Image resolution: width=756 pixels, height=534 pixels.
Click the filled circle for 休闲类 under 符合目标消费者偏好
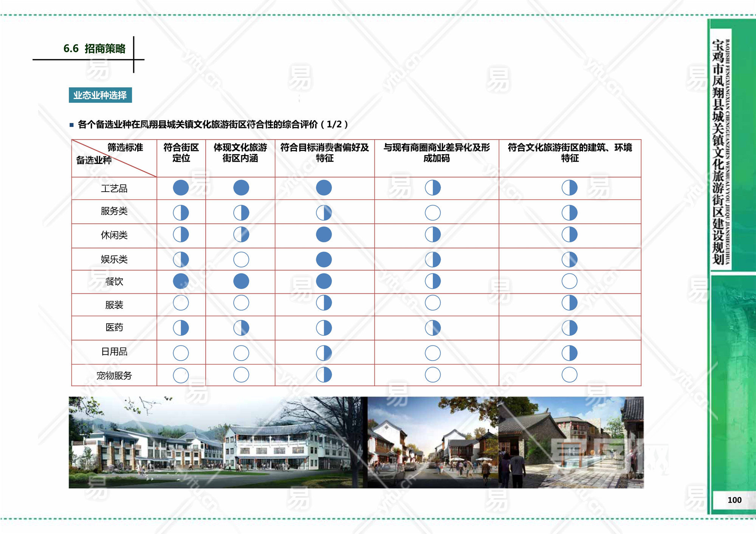(x=324, y=234)
